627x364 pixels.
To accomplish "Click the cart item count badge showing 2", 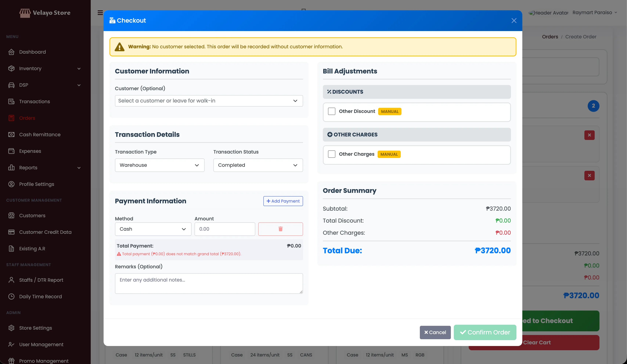I will tap(593, 106).
